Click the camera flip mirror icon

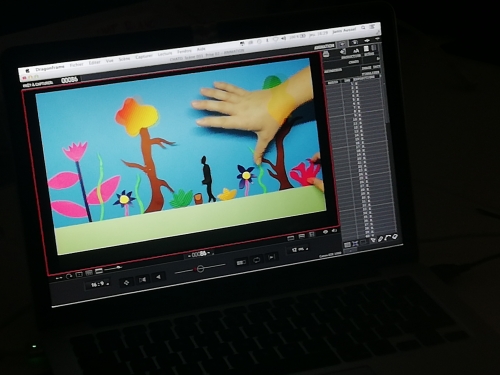coord(142,279)
